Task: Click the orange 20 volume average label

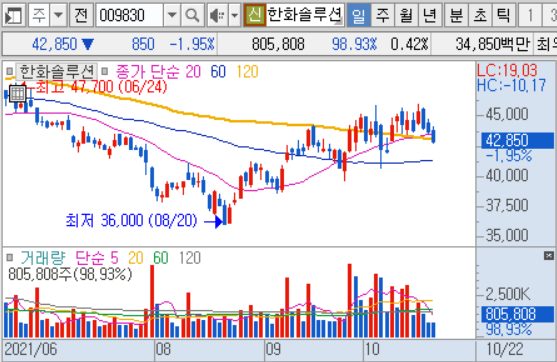Action: (135, 258)
